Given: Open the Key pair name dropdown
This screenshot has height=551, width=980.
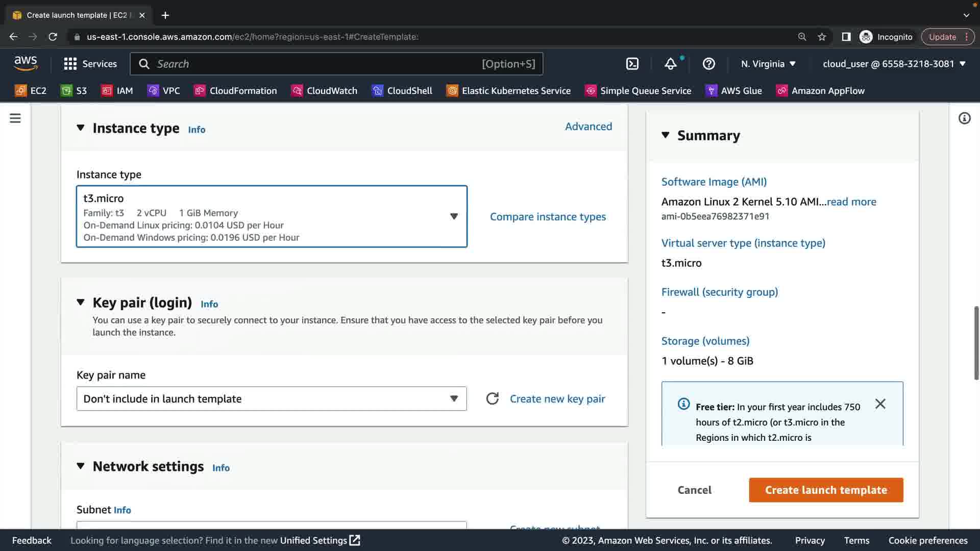Looking at the screenshot, I should (272, 399).
